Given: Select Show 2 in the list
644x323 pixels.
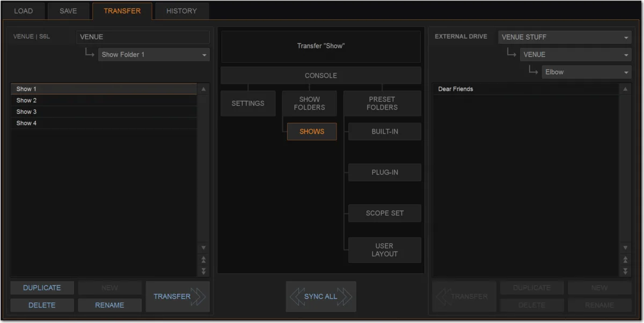Looking at the screenshot, I should point(104,100).
